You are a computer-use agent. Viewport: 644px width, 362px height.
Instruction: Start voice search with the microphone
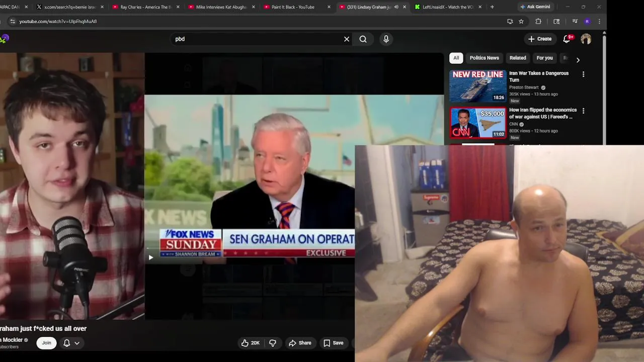click(x=386, y=39)
